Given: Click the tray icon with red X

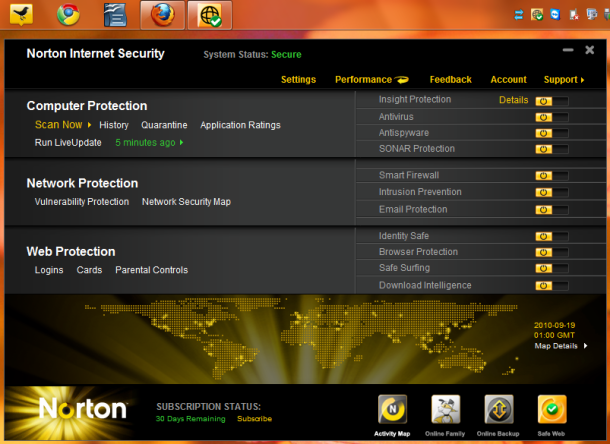Looking at the screenshot, I should [x=573, y=15].
